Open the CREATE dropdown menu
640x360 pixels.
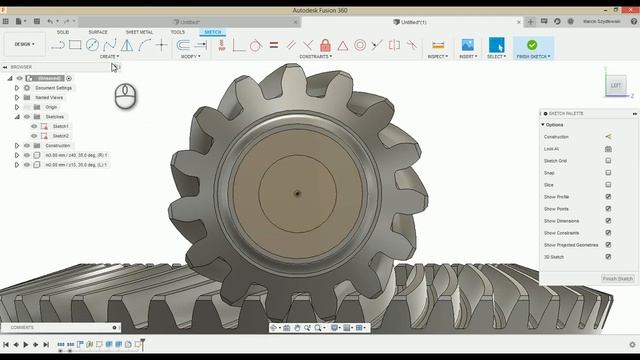pyautogui.click(x=109, y=56)
